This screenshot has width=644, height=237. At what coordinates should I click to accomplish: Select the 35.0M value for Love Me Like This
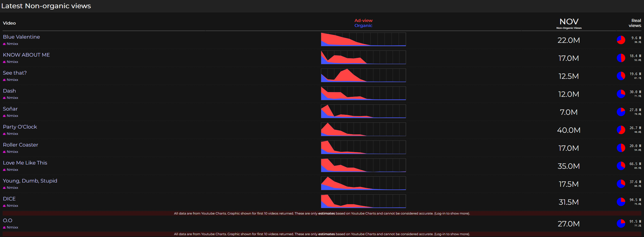[569, 166]
